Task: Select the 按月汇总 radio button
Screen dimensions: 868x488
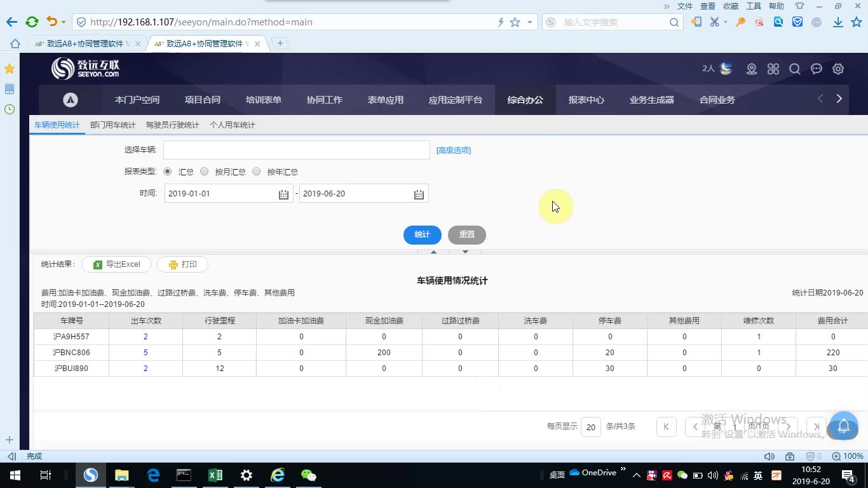Action: (204, 172)
